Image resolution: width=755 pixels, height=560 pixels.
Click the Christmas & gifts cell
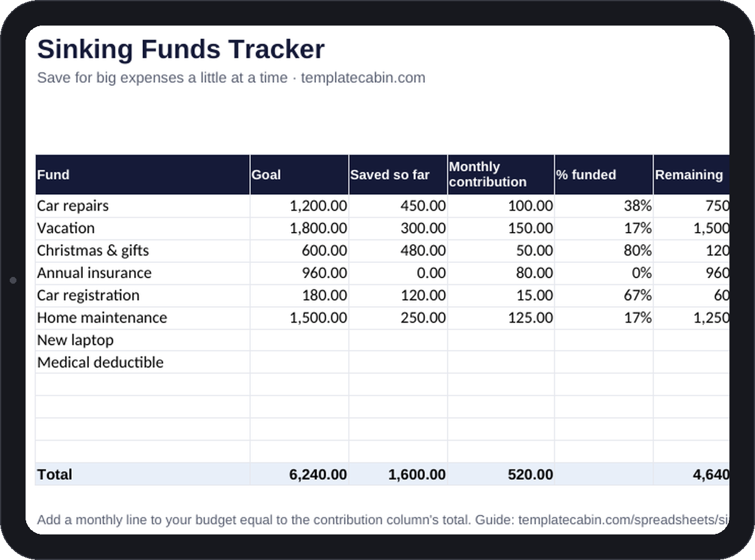143,251
